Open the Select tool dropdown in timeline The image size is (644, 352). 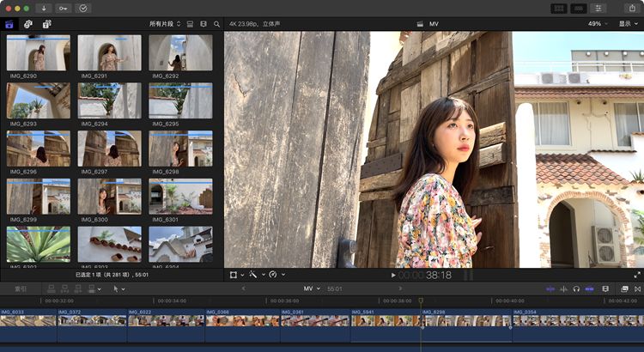(x=118, y=289)
